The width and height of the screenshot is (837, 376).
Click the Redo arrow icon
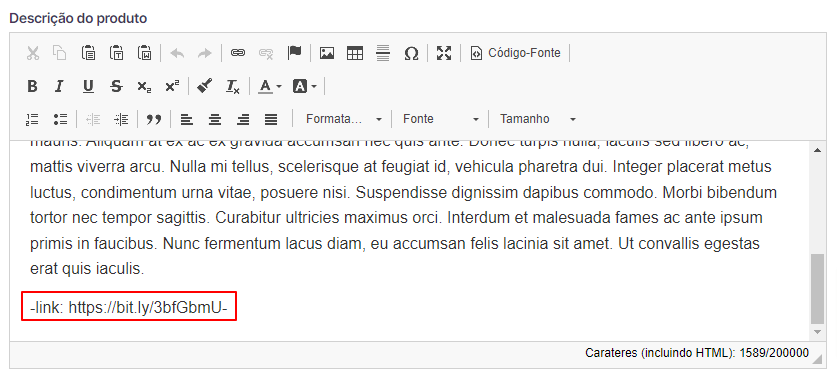point(205,53)
